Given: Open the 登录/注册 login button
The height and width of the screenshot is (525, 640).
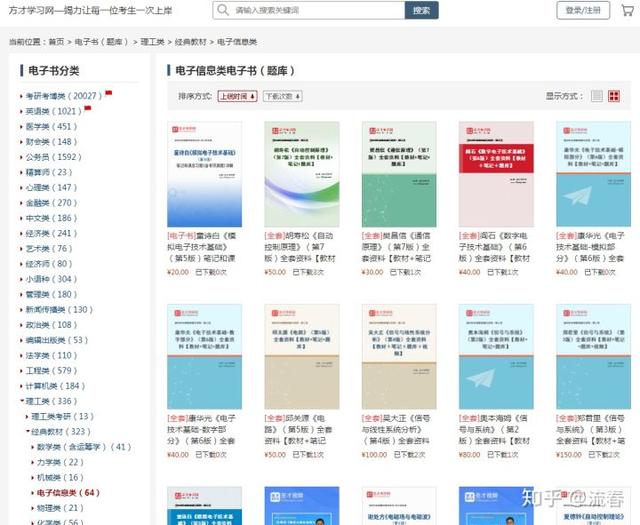Looking at the screenshot, I should click(583, 10).
